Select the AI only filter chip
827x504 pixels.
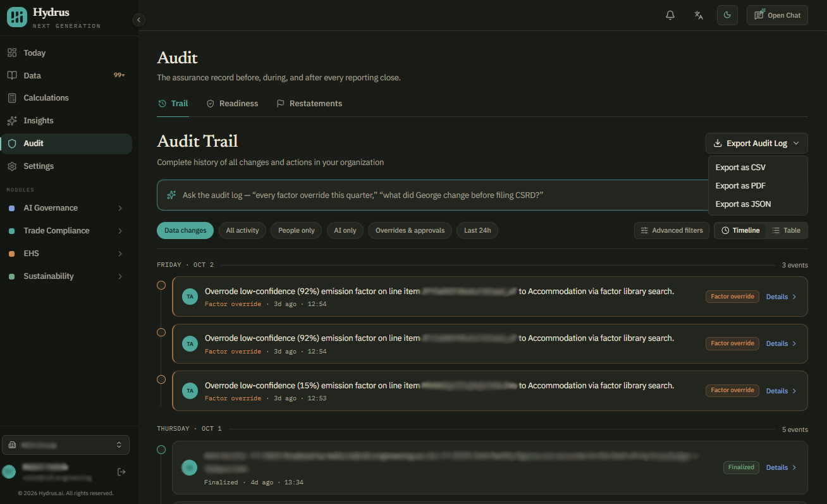click(x=345, y=231)
